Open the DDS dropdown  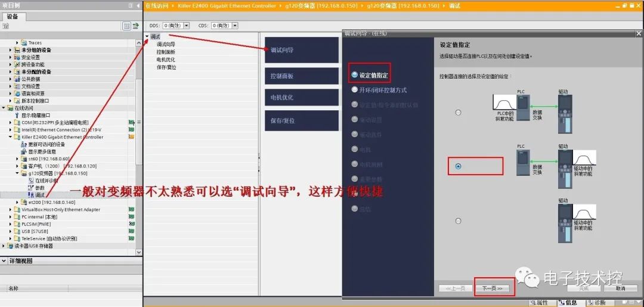187,26
